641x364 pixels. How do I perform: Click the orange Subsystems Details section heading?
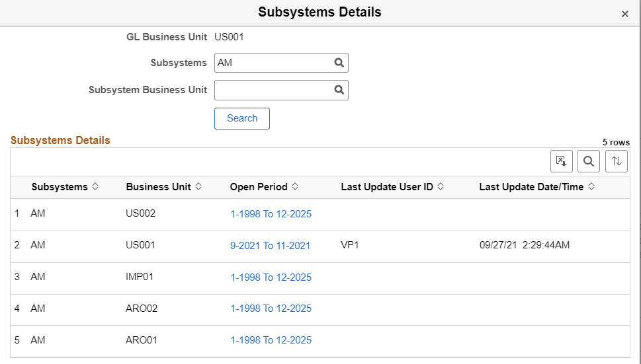(60, 140)
